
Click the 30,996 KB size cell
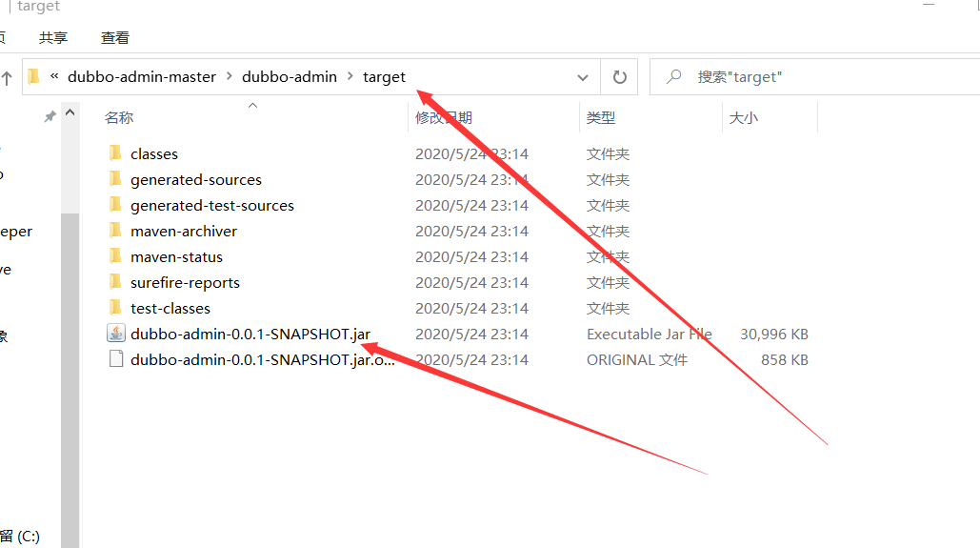(774, 335)
